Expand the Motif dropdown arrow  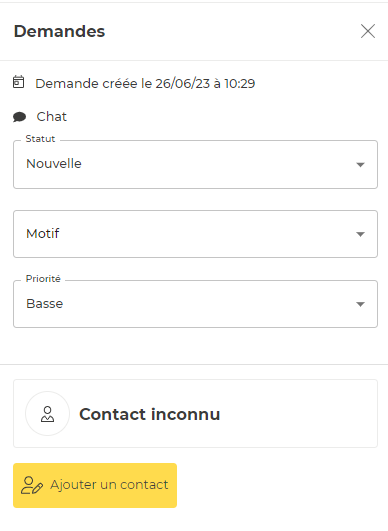coord(360,234)
